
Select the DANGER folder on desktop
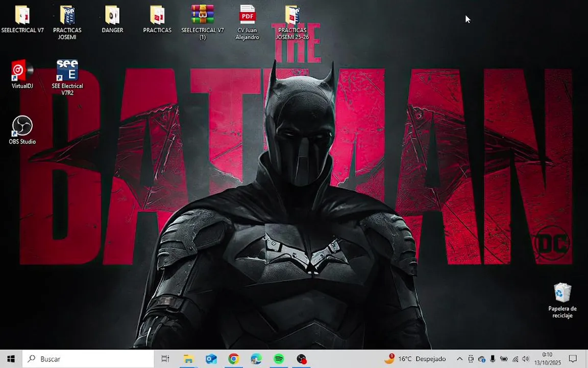(x=112, y=15)
